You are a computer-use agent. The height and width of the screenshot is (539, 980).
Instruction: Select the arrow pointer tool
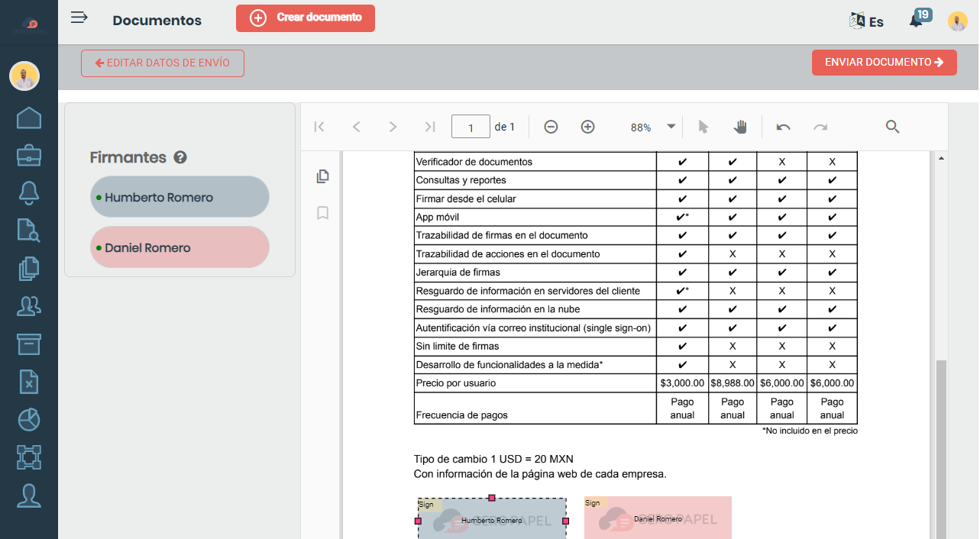point(703,127)
